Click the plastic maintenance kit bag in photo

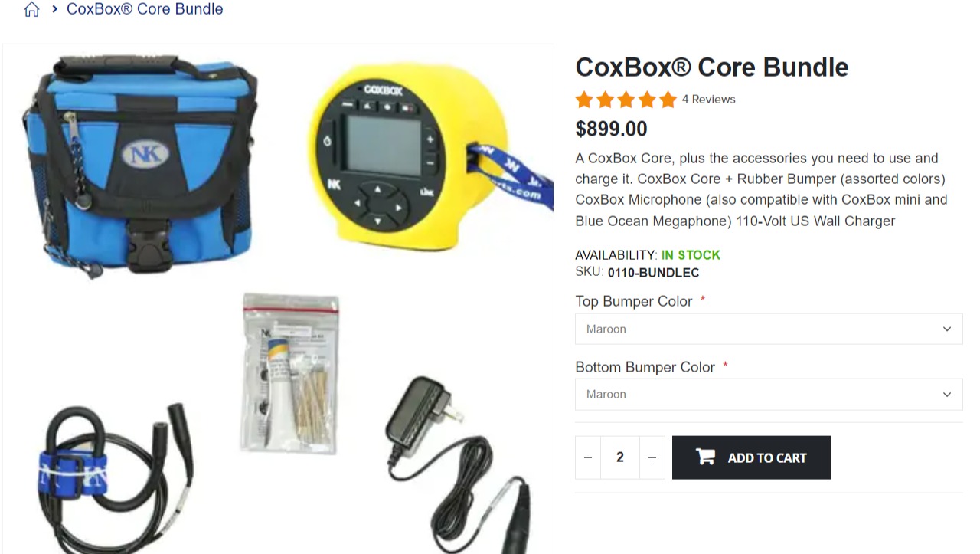[291, 373]
